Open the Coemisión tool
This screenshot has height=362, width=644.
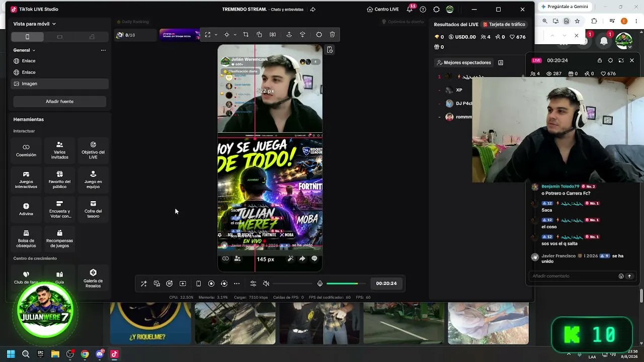[26, 150]
